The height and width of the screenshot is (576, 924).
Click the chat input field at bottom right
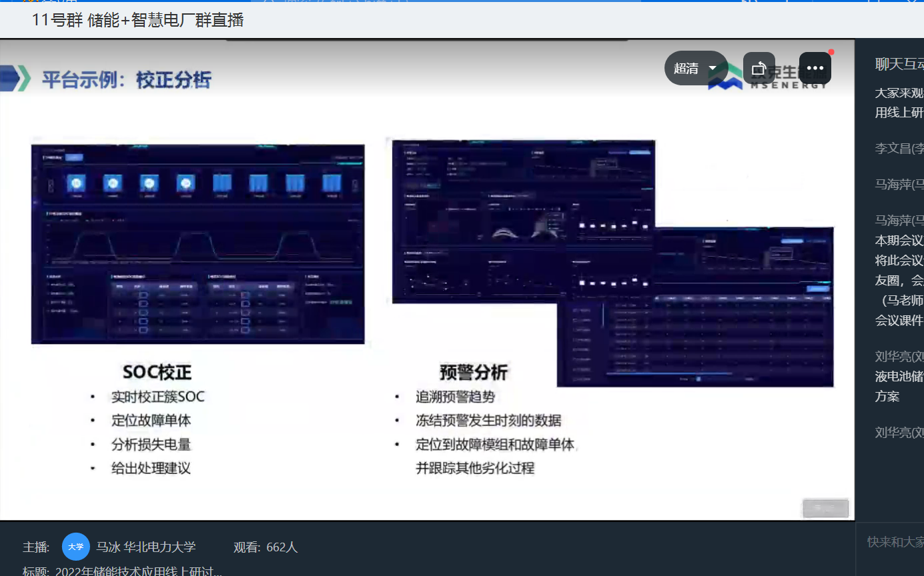tap(894, 541)
